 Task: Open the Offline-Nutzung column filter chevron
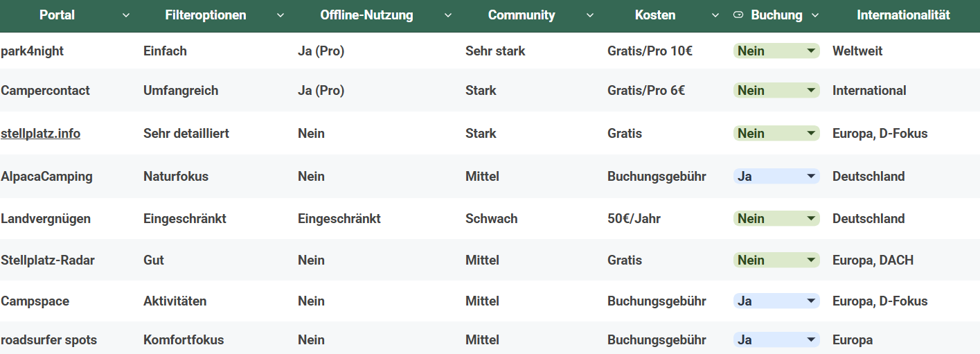point(448,15)
